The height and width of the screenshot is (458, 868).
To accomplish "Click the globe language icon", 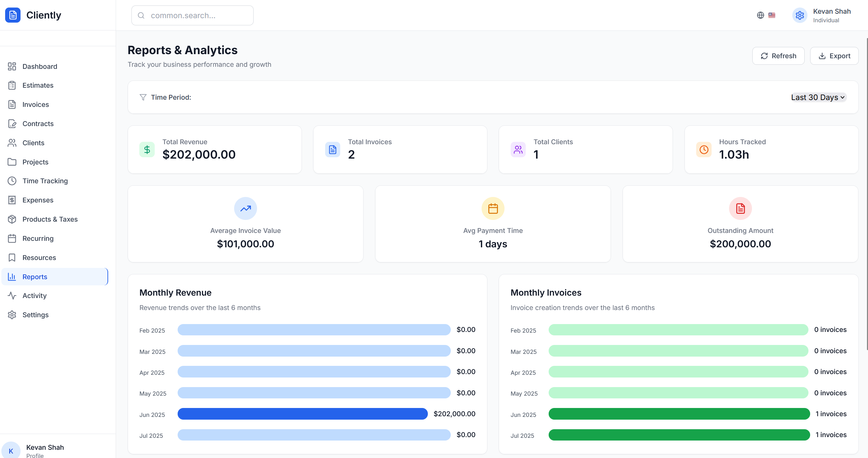I will pyautogui.click(x=760, y=15).
